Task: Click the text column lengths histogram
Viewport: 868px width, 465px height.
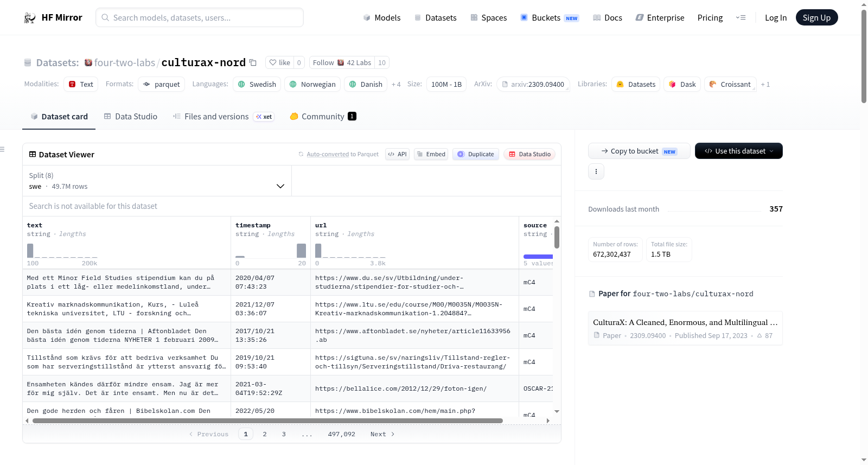Action: click(x=62, y=251)
